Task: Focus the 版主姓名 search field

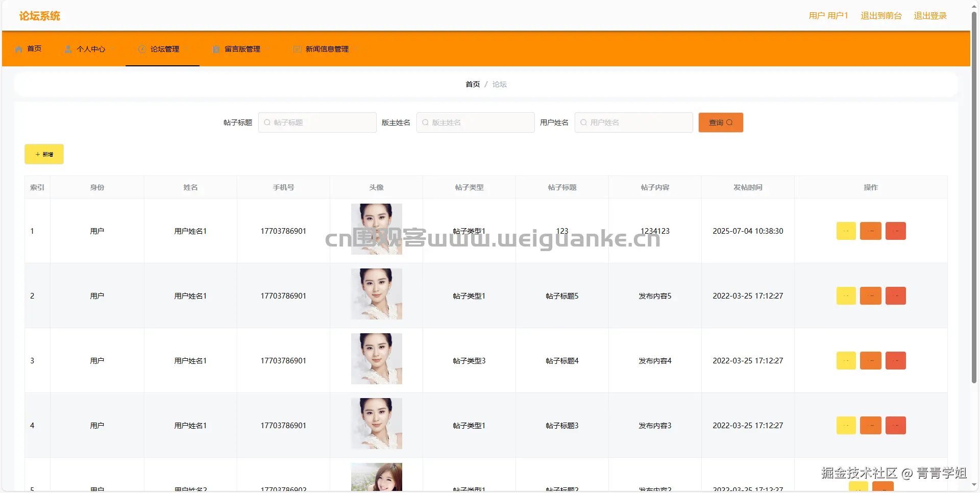Action: click(476, 122)
